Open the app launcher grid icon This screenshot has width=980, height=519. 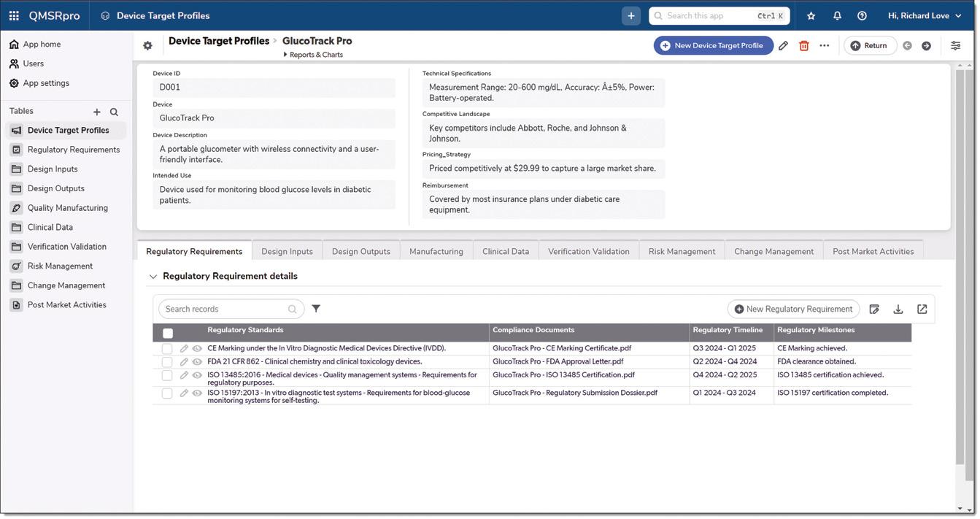14,15
